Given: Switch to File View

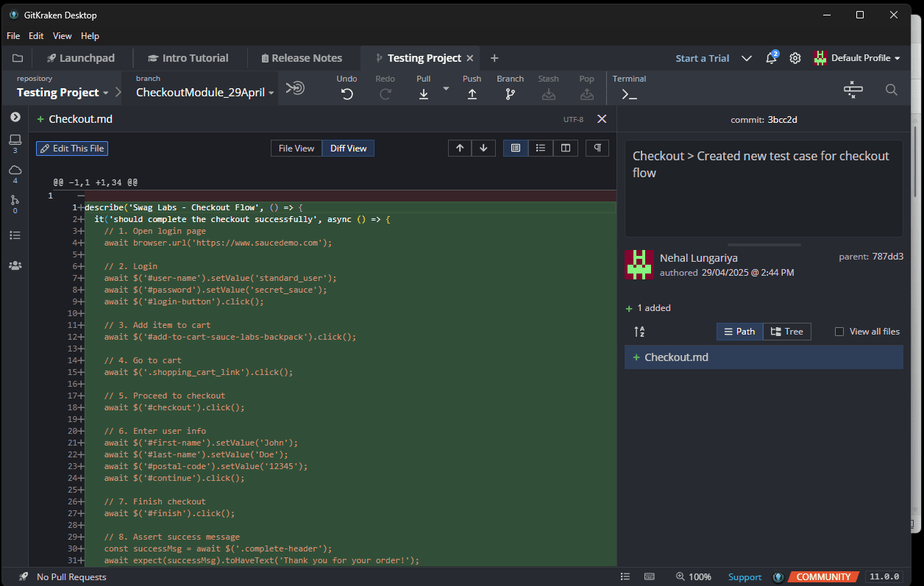Looking at the screenshot, I should [296, 148].
